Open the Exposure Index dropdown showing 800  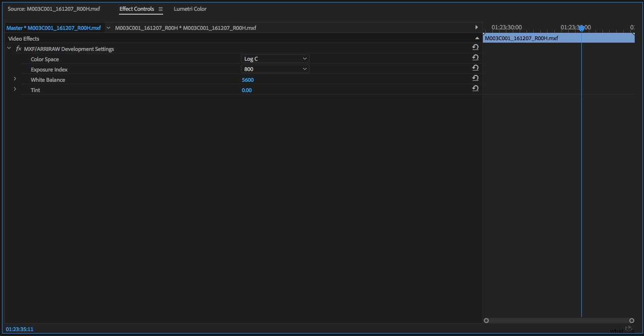pos(275,69)
